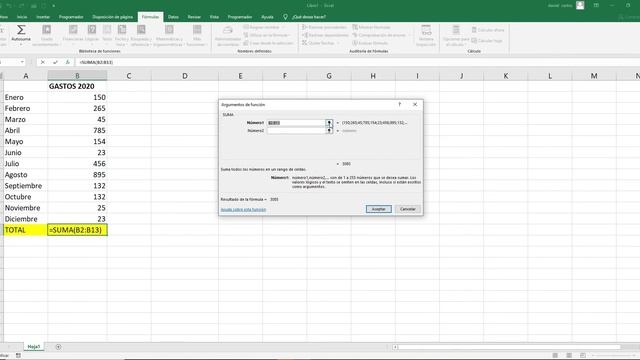The image size is (640, 360).
Task: Select cell with GASTOS 2020
Action: [x=77, y=86]
